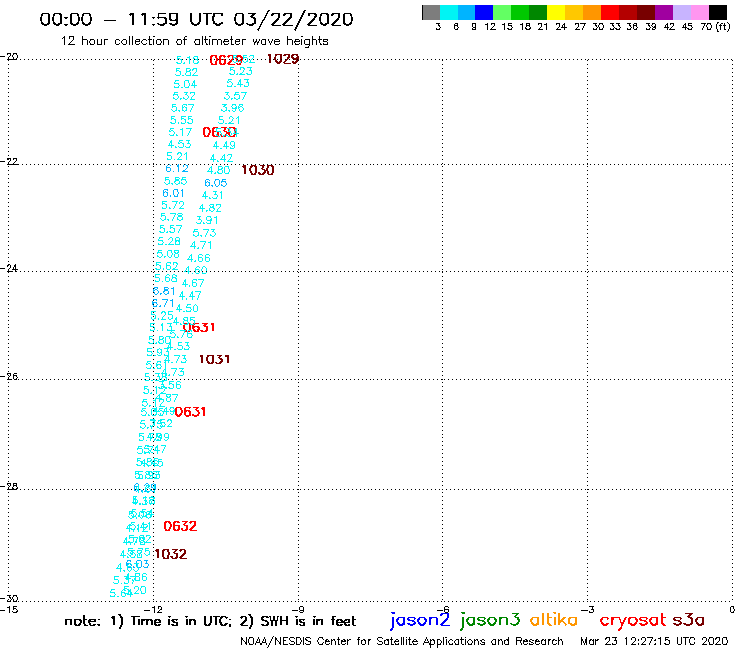
Task: Click wave height value '5.72'
Action: tap(173, 205)
